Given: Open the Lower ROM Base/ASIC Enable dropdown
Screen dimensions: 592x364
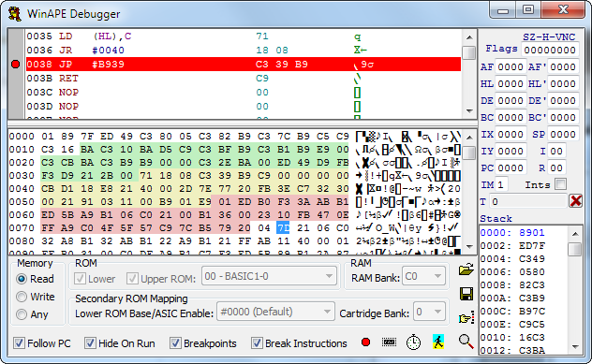Looking at the screenshot, I should 275,312.
